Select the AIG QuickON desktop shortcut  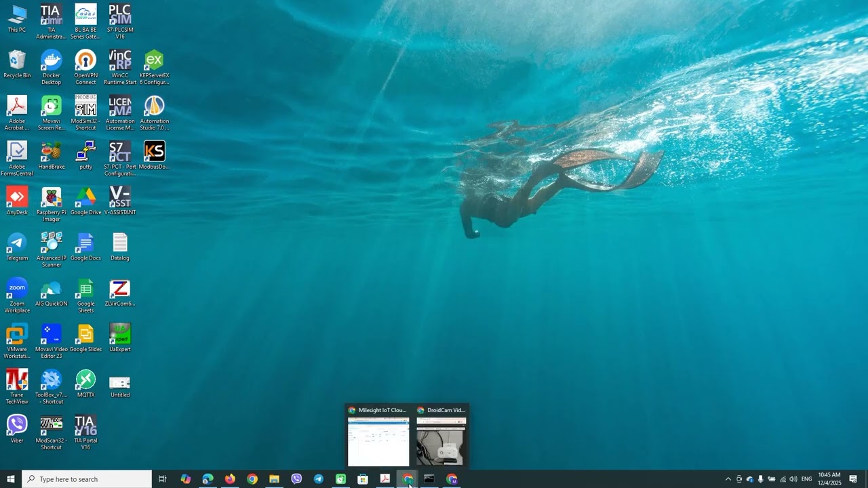pos(52,293)
